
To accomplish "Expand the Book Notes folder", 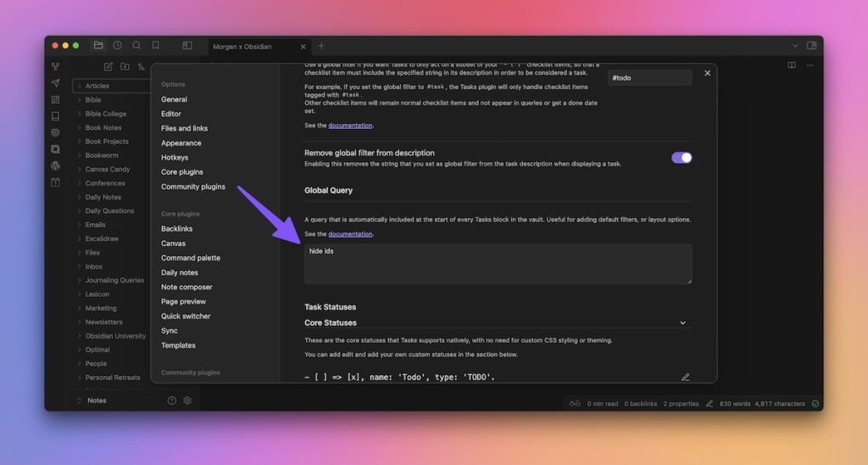I will click(79, 127).
